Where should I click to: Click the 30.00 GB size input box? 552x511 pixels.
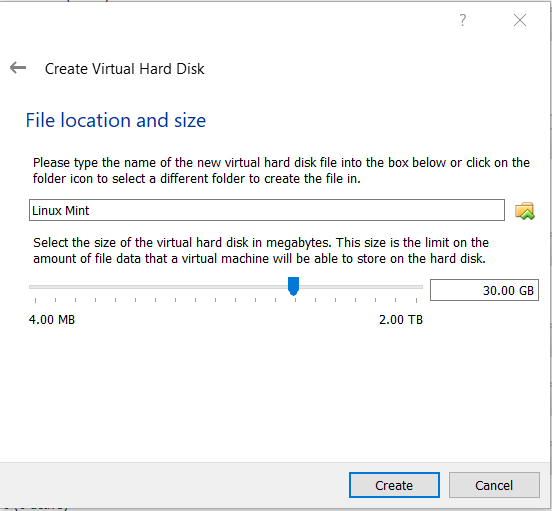pyautogui.click(x=484, y=290)
